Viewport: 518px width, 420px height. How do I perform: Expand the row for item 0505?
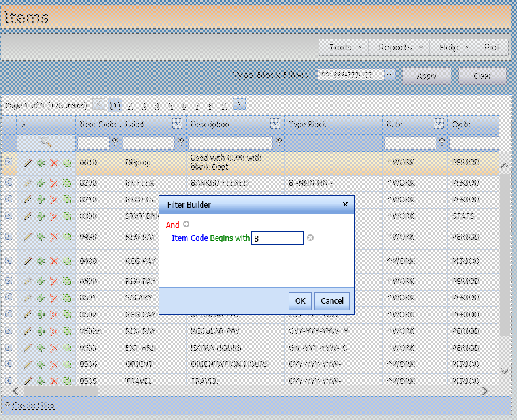(9, 380)
